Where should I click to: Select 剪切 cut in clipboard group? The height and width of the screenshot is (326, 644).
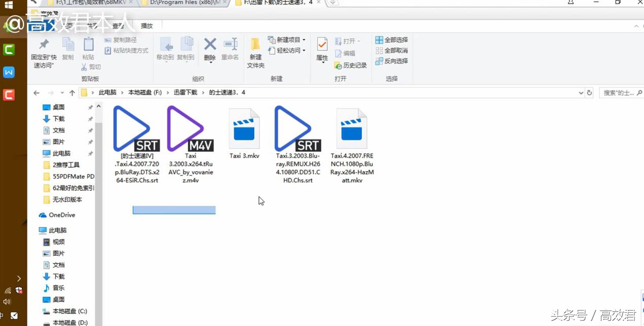click(91, 67)
